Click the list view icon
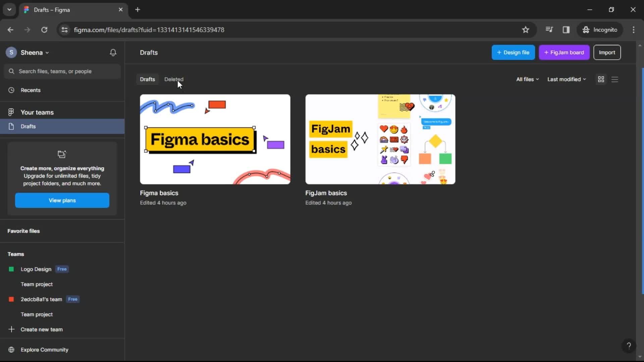This screenshot has height=362, width=644. click(615, 79)
